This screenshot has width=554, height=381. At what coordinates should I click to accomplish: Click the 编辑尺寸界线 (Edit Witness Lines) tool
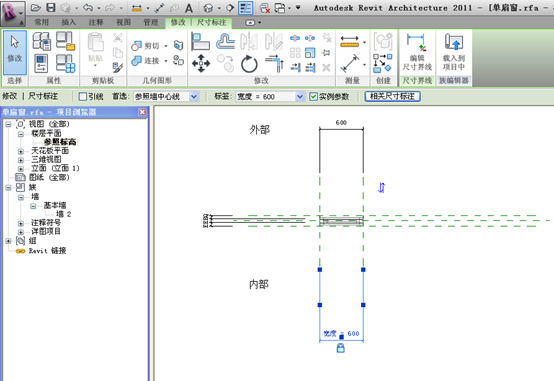click(417, 52)
